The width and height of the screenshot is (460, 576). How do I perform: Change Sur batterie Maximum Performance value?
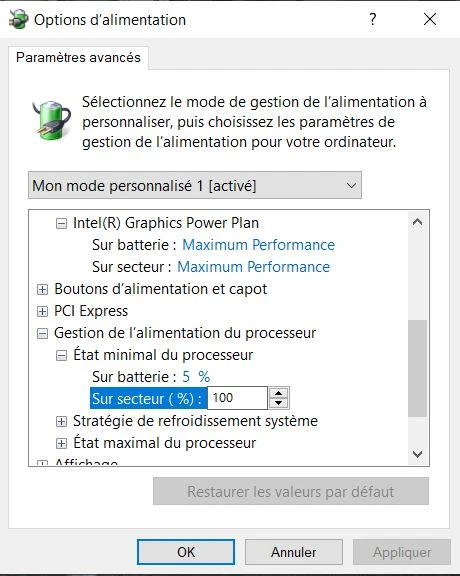coord(259,245)
